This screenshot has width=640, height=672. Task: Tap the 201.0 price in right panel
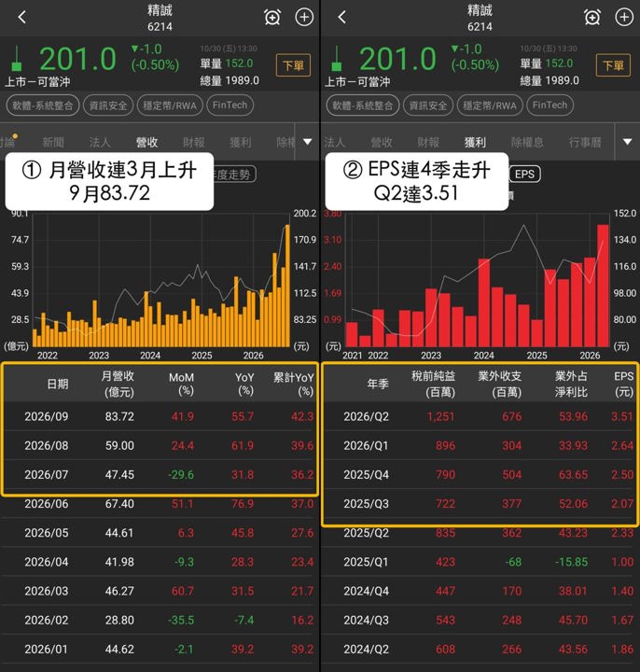(x=397, y=59)
